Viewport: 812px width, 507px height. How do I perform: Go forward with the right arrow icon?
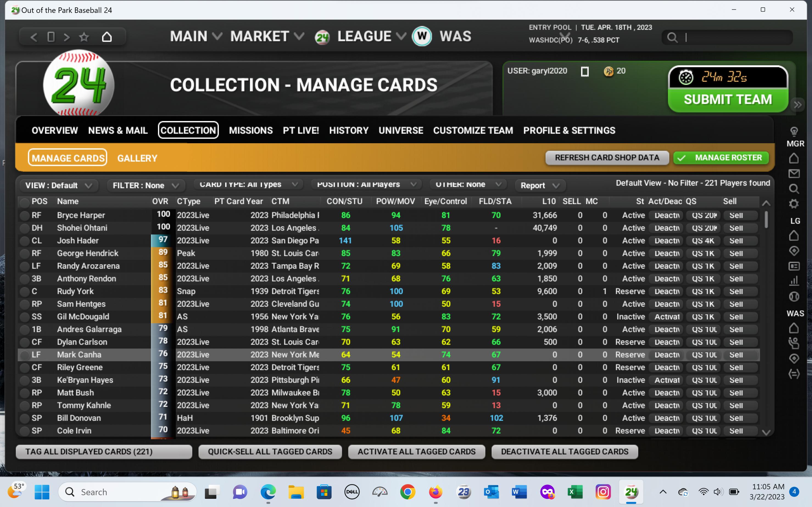(x=67, y=37)
